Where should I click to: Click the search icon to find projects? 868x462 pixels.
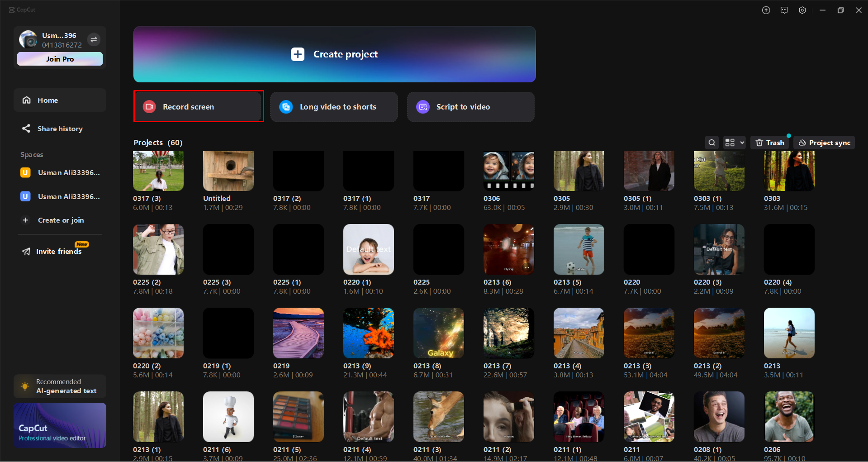pyautogui.click(x=711, y=143)
